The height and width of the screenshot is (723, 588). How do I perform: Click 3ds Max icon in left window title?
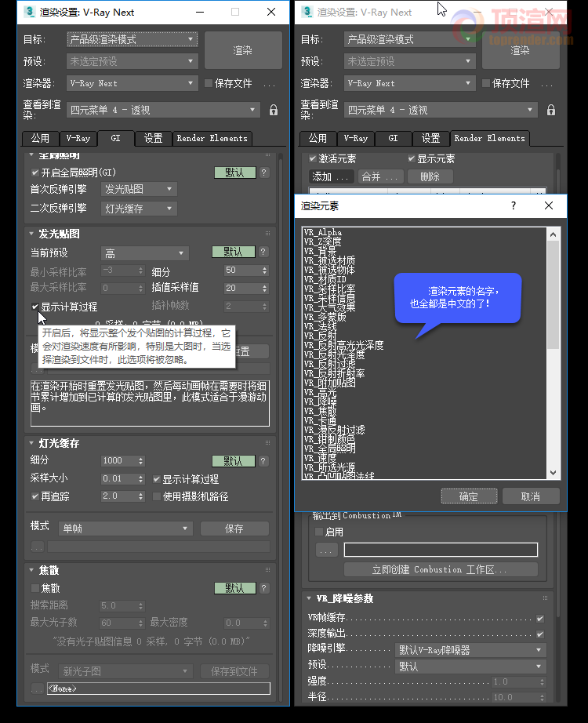click(x=30, y=12)
